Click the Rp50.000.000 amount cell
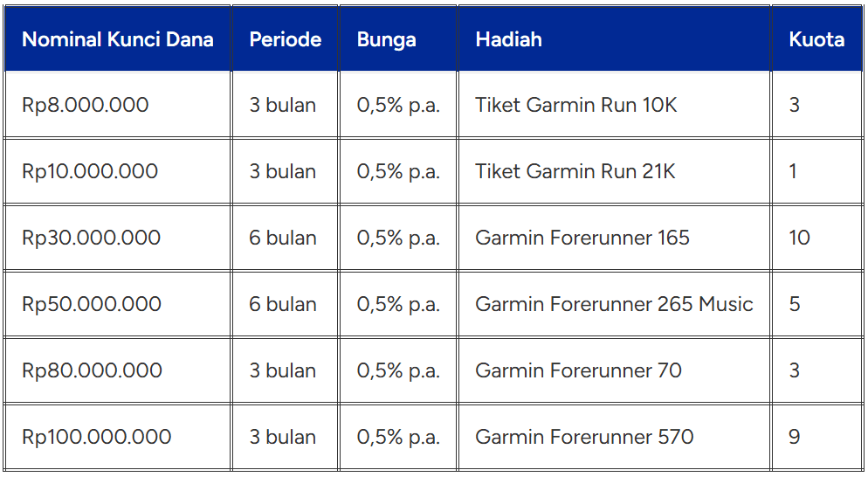This screenshot has width=868, height=477. coord(117,304)
